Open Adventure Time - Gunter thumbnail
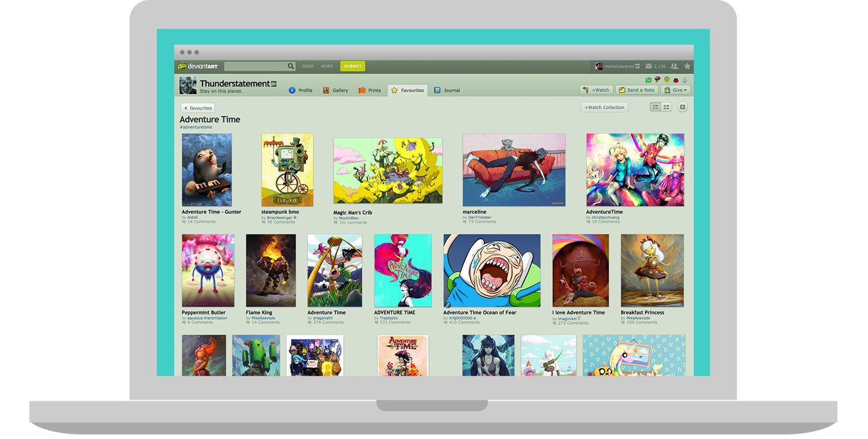Screen dimensions: 868x439 point(207,170)
